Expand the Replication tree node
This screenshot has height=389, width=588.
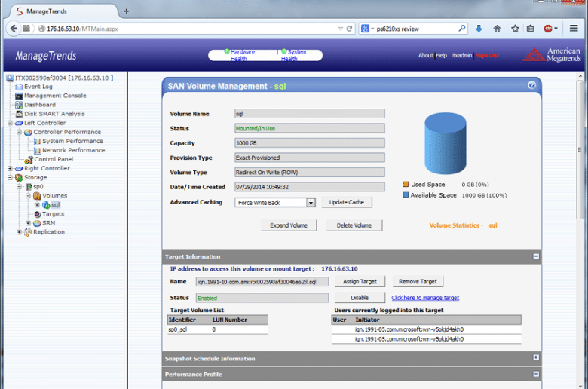click(19, 232)
